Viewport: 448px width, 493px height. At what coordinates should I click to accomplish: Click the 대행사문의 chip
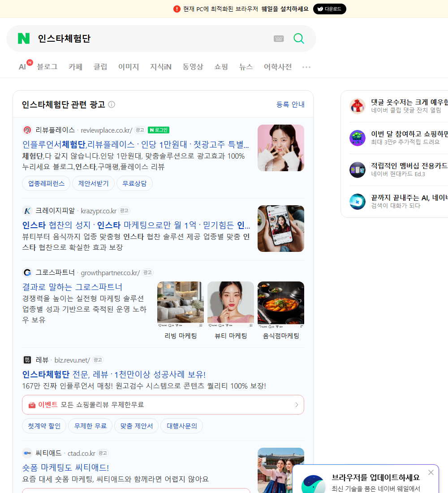pyautogui.click(x=182, y=426)
